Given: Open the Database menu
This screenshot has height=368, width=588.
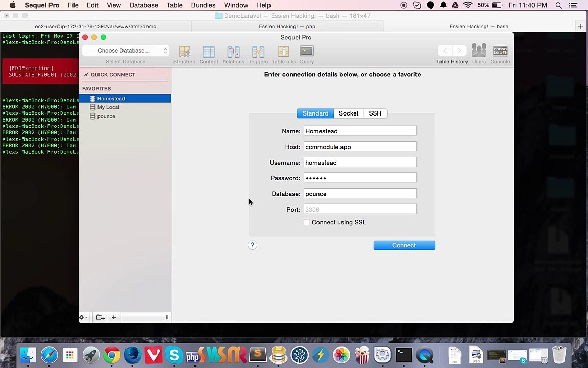Looking at the screenshot, I should point(143,5).
